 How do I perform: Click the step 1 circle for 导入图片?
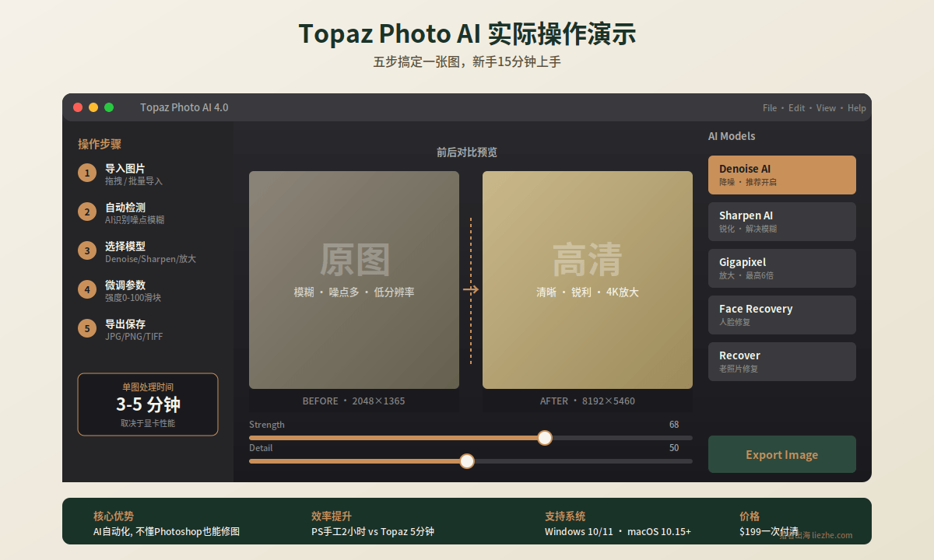[x=87, y=173]
